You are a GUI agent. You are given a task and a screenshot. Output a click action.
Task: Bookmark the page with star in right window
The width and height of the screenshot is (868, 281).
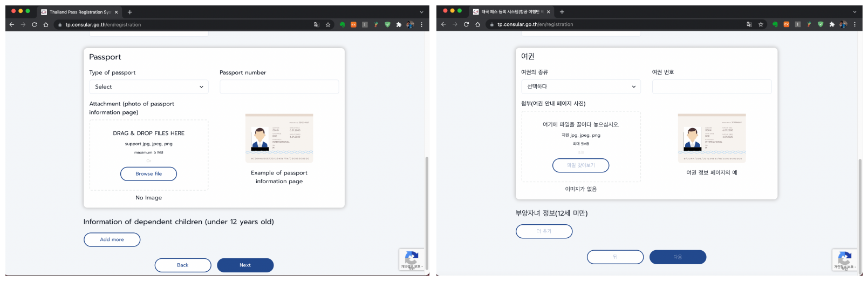[761, 24]
